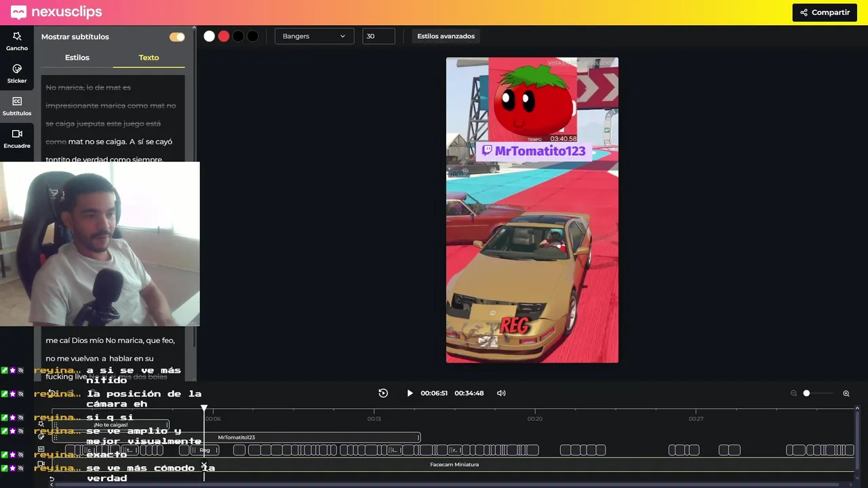Mute audio with the volume icon
The height and width of the screenshot is (488, 868).
coord(501,393)
